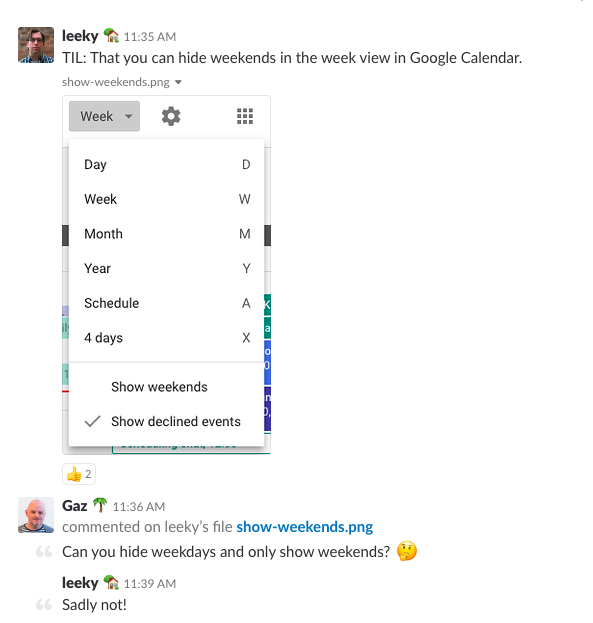Click the checkmark beside Show declined events
This screenshot has width=593, height=623.
92,422
